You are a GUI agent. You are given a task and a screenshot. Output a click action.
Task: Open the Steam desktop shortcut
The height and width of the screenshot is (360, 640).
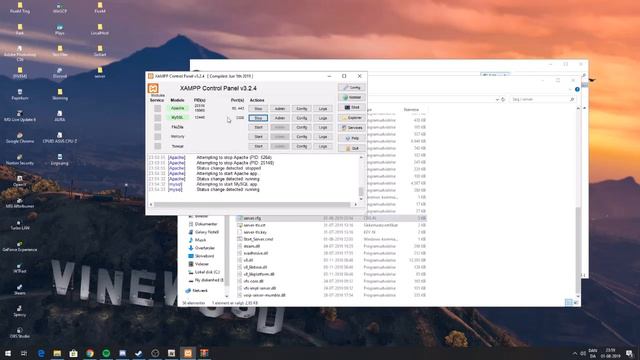tap(20, 289)
